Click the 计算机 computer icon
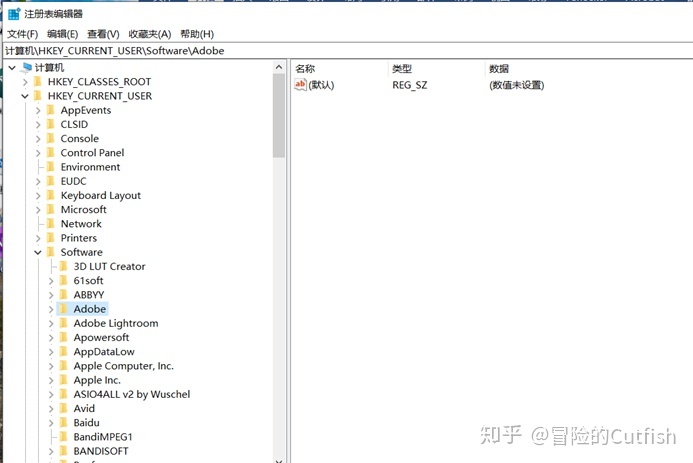The width and height of the screenshot is (693, 463). click(27, 67)
